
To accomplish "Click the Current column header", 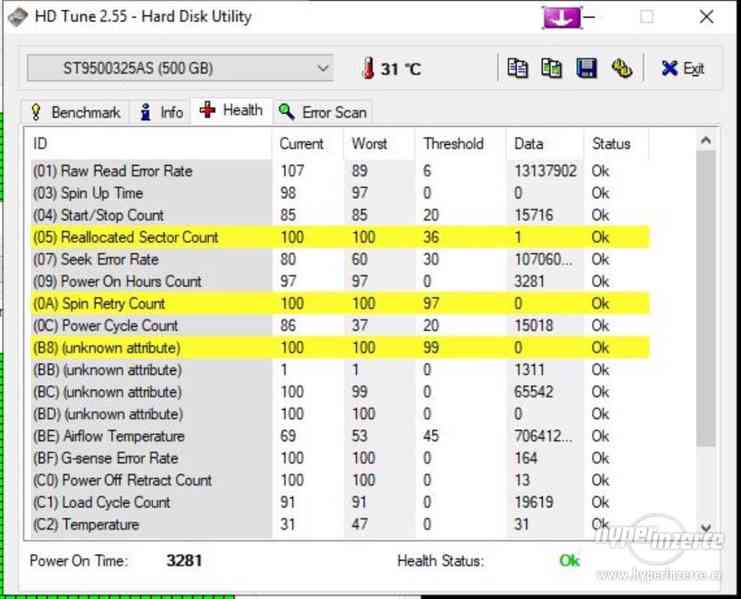I will coord(308,143).
